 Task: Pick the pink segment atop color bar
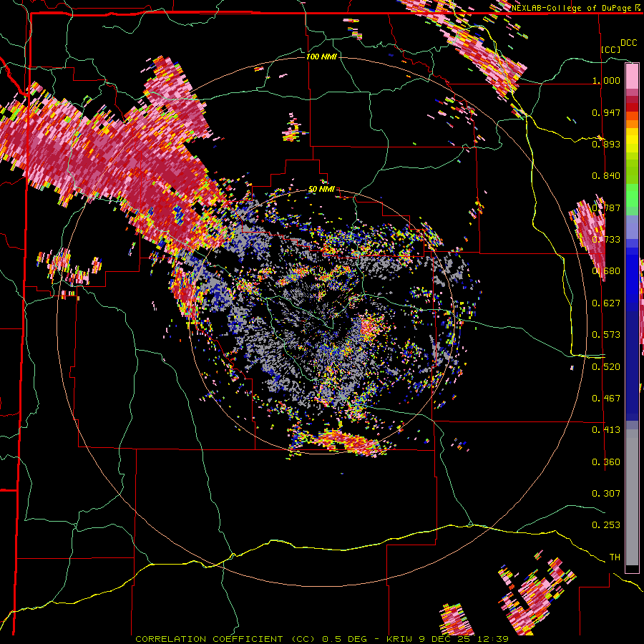632,76
